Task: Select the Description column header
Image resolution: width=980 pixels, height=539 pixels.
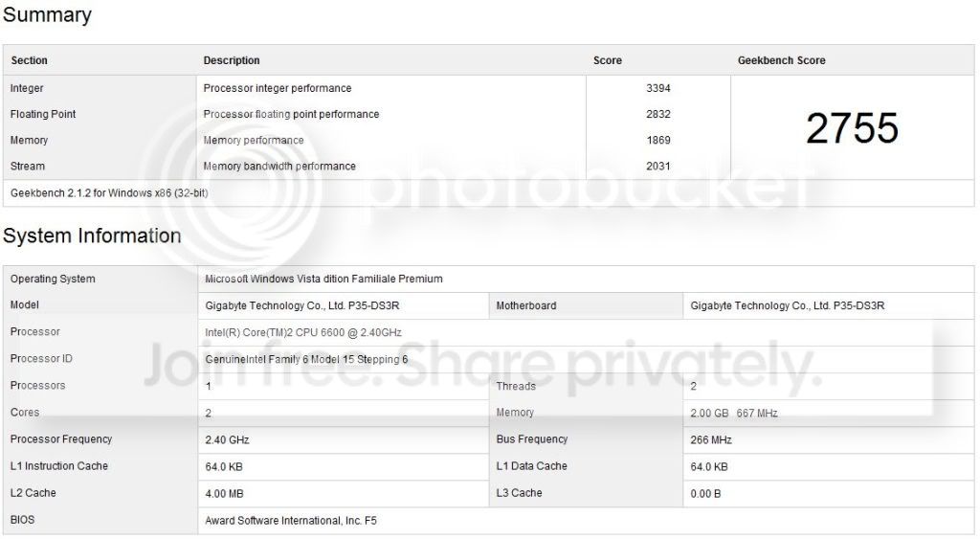Action: pyautogui.click(x=232, y=60)
